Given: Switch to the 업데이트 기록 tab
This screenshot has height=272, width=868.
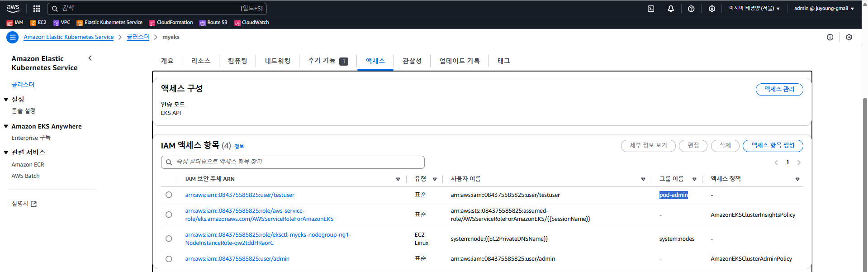Looking at the screenshot, I should coord(460,61).
